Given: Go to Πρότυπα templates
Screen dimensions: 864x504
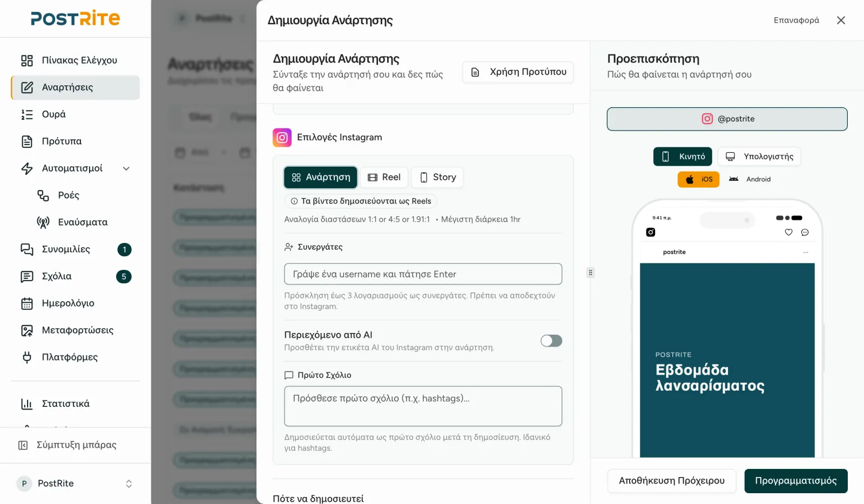Looking at the screenshot, I should [75, 141].
